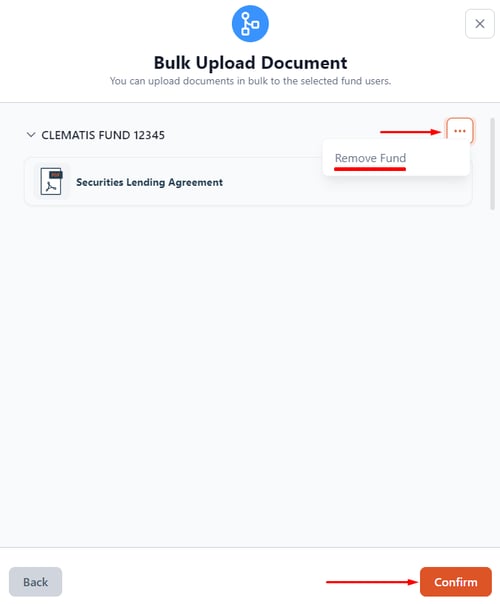
Task: Click the footer space between Back and Confirm
Action: coord(193,582)
